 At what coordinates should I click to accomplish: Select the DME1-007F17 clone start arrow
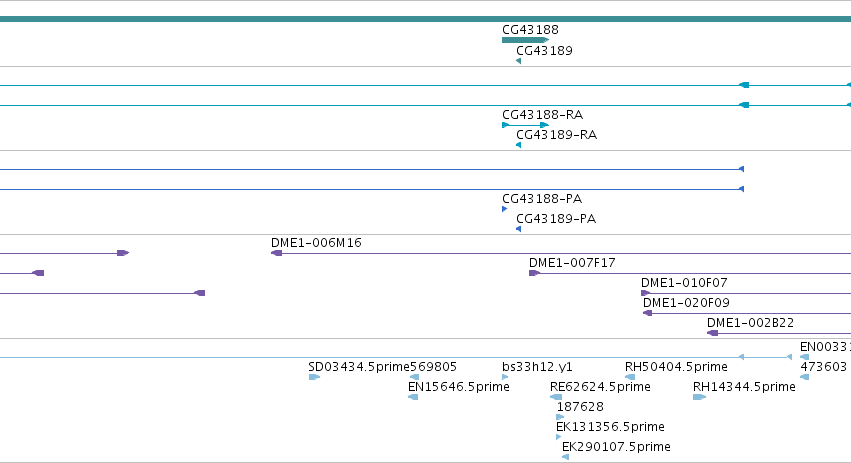[535, 273]
